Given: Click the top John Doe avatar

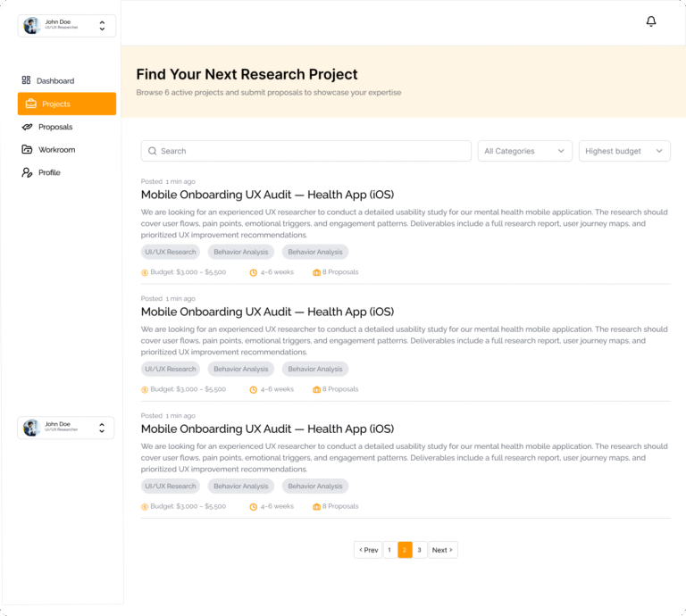Looking at the screenshot, I should 31,25.
